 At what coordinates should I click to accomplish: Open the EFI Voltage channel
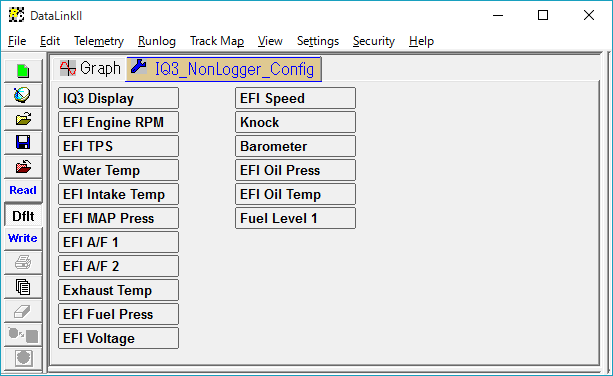coord(118,338)
